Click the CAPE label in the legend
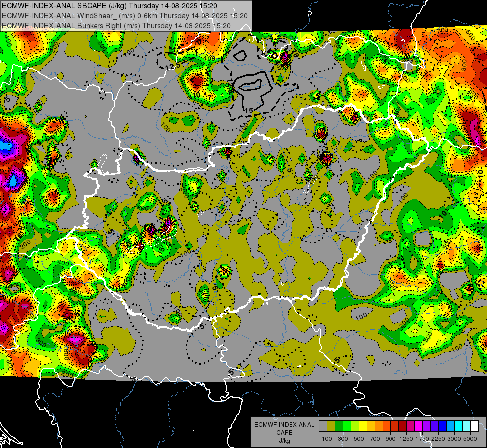 tap(284, 433)
